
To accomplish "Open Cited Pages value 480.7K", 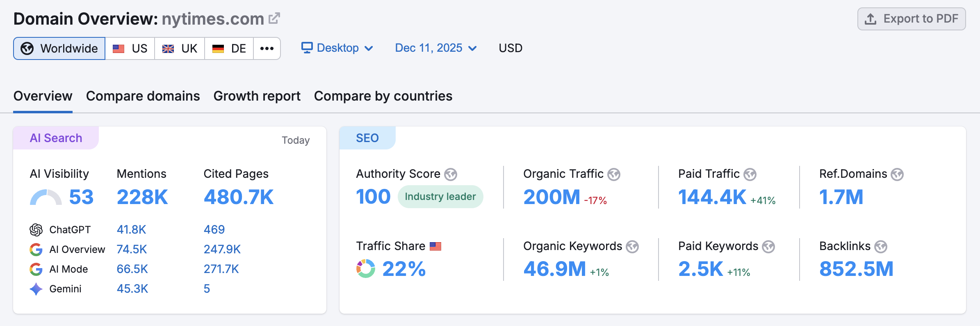I will [239, 197].
